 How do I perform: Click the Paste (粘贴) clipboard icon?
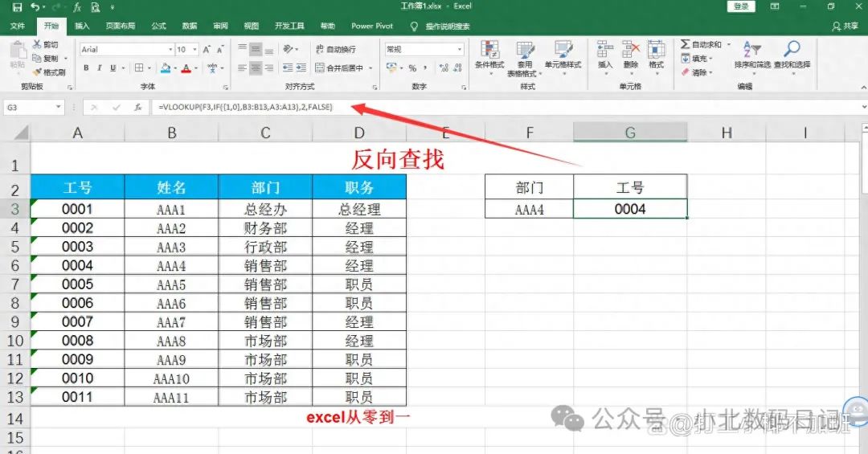tap(18, 51)
